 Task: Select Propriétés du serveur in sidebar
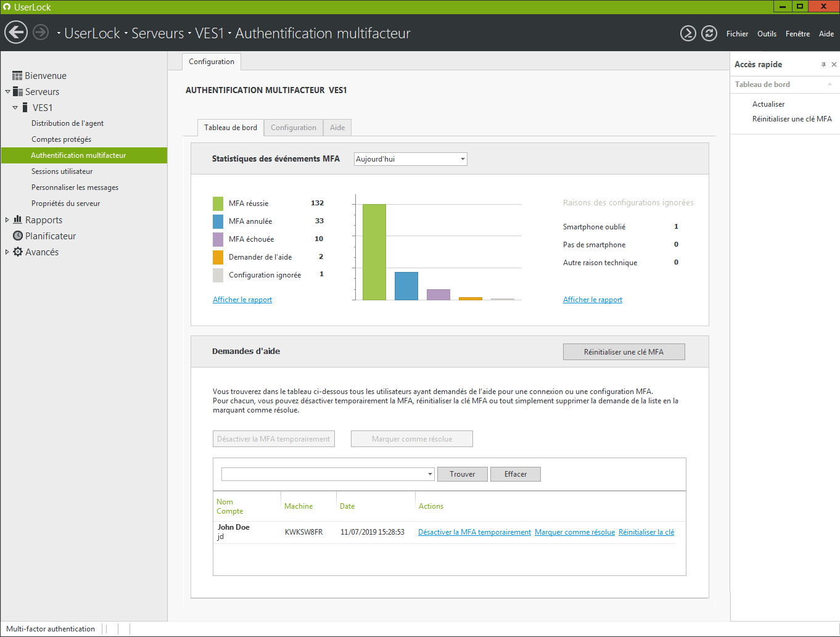point(65,203)
